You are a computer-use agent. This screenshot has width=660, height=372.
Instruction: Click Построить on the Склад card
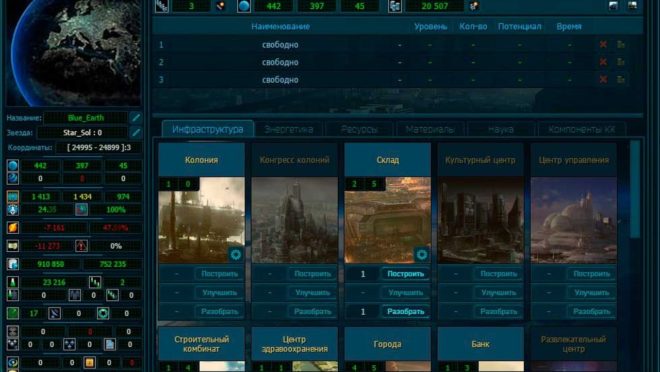click(406, 274)
